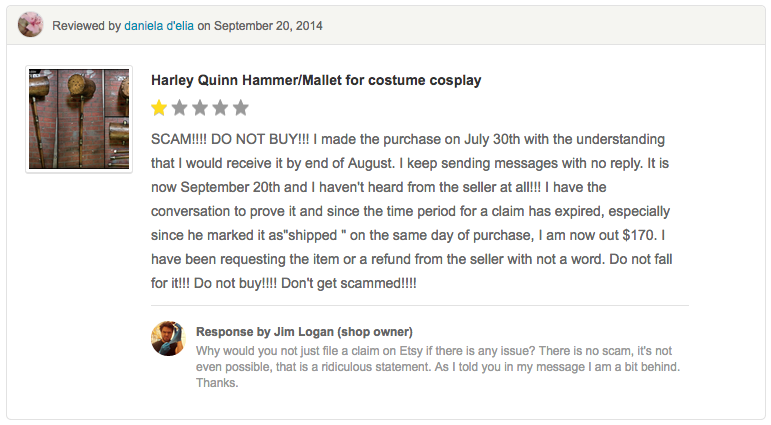Click the "Reviewed by" label text
The height and width of the screenshot is (425, 771).
(x=86, y=25)
